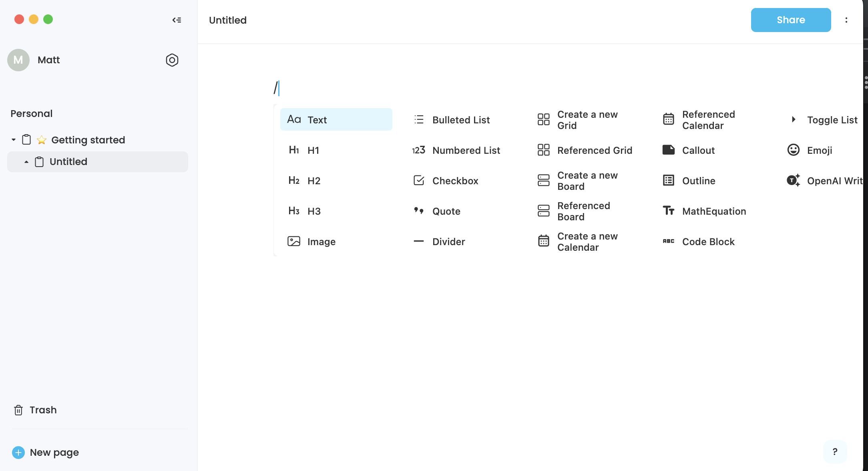Click the Trash bin icon
This screenshot has width=868, height=471.
[18, 410]
